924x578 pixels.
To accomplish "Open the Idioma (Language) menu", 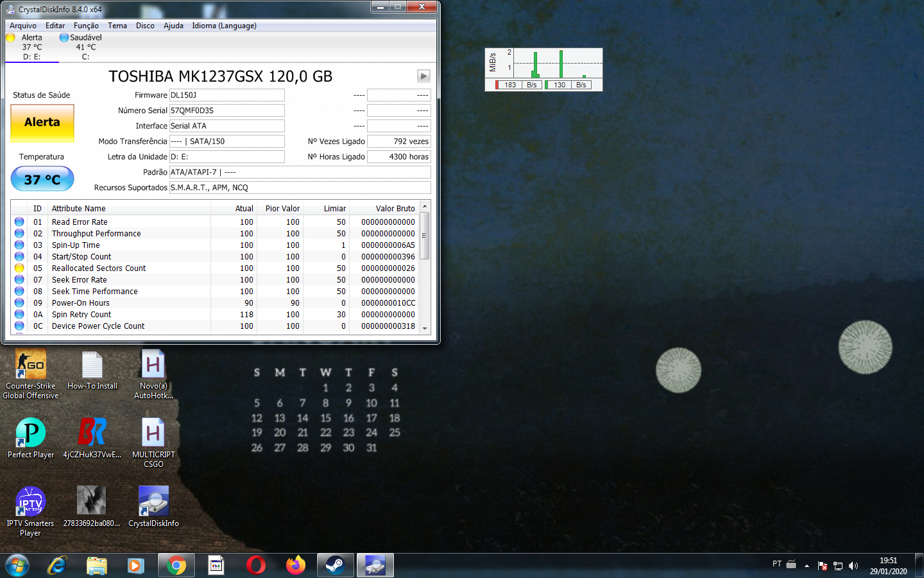I will point(224,26).
